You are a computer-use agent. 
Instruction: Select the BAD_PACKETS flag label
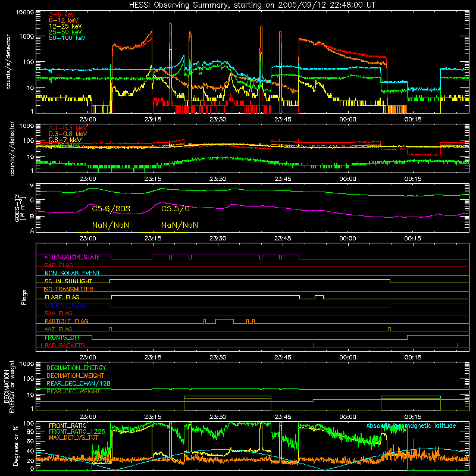(x=64, y=345)
